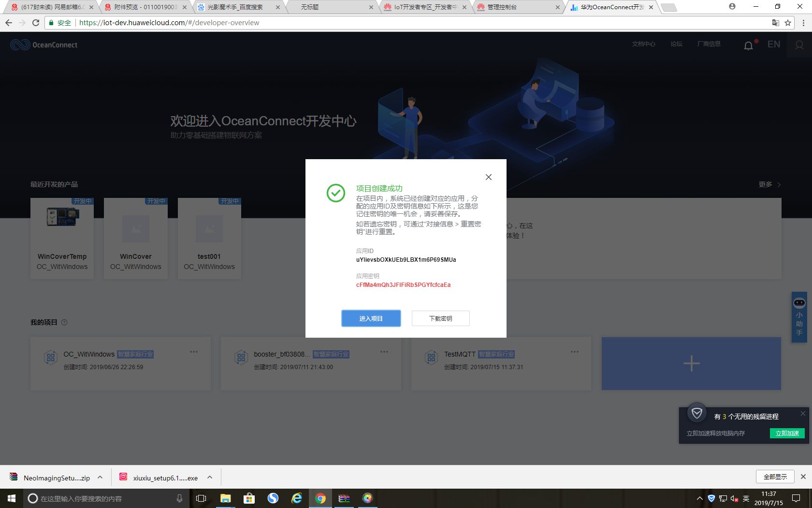This screenshot has width=812, height=508.
Task: Open Windows action center
Action: click(796, 498)
